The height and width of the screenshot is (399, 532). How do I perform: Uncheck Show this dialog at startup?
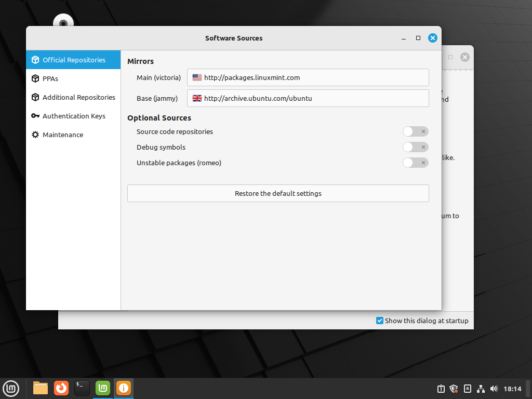[380, 321]
